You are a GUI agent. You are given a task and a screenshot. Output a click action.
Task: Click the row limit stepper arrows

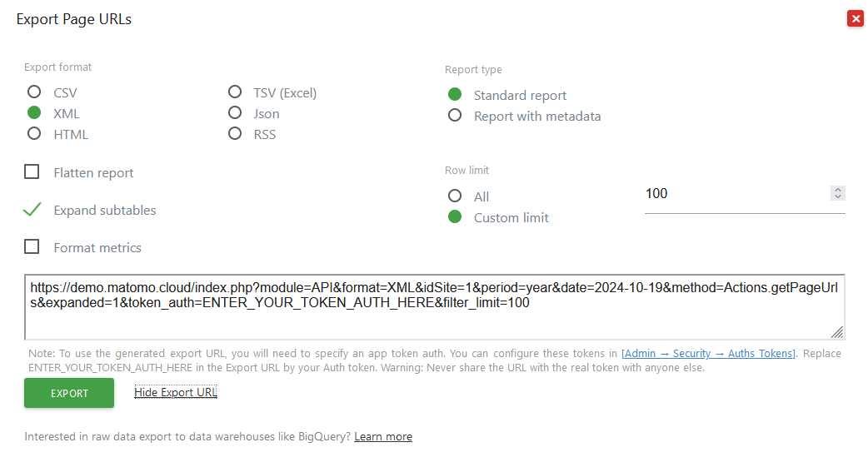coord(838,193)
